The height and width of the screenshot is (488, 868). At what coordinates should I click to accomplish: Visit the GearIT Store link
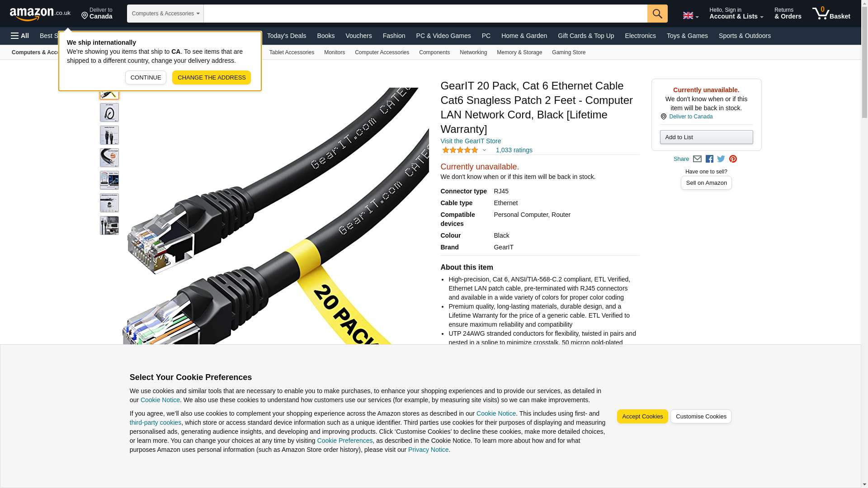pyautogui.click(x=470, y=141)
